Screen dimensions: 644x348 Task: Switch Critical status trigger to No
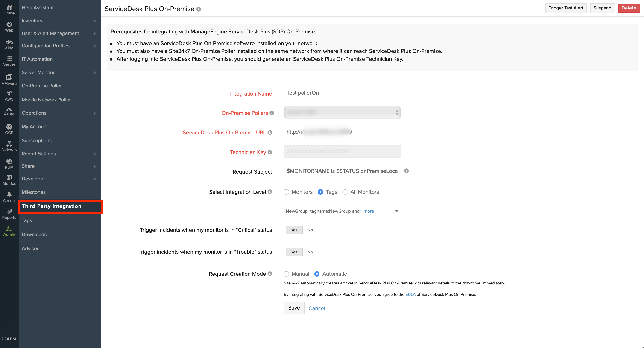coord(310,230)
